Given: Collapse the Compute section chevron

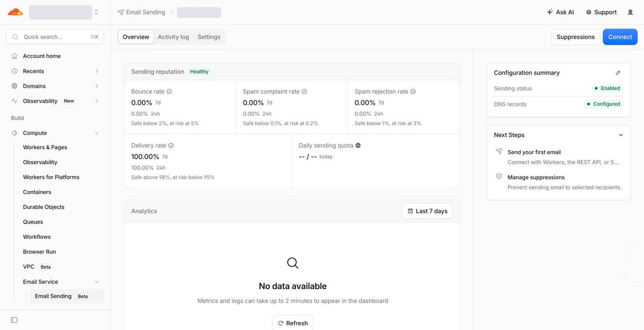Looking at the screenshot, I should click(97, 133).
